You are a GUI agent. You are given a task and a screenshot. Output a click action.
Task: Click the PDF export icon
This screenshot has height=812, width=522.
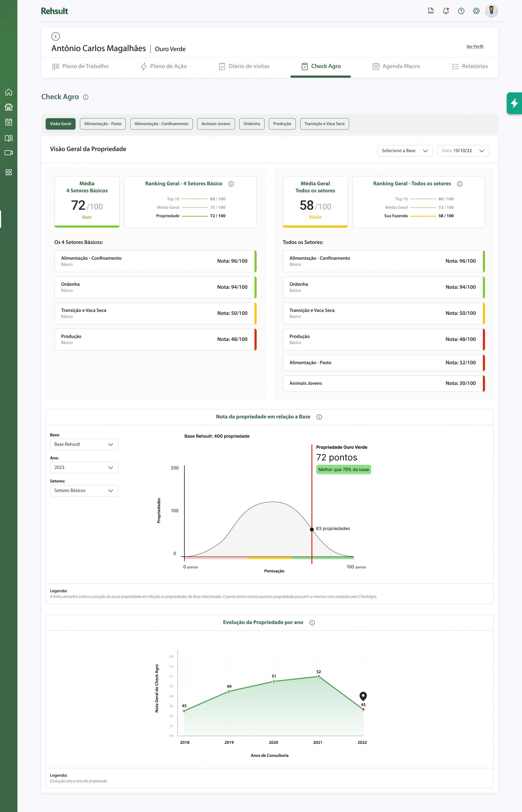(430, 11)
